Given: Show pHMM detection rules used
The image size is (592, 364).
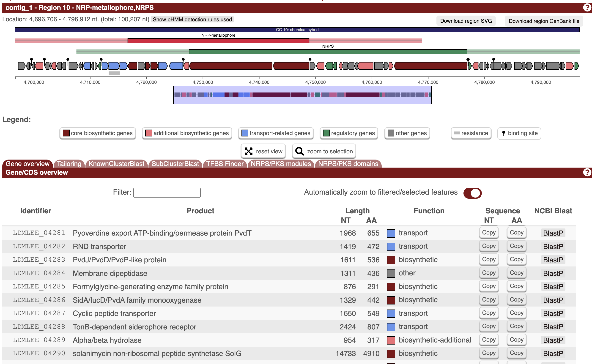Looking at the screenshot, I should coord(192,19).
